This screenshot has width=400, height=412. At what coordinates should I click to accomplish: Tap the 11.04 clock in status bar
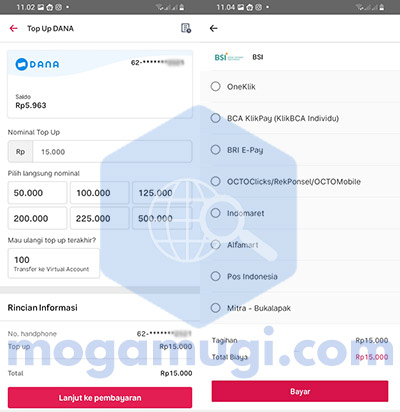click(226, 7)
